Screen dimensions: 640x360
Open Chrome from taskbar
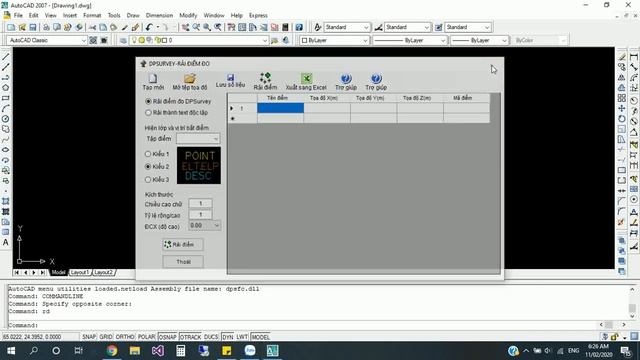112,351
